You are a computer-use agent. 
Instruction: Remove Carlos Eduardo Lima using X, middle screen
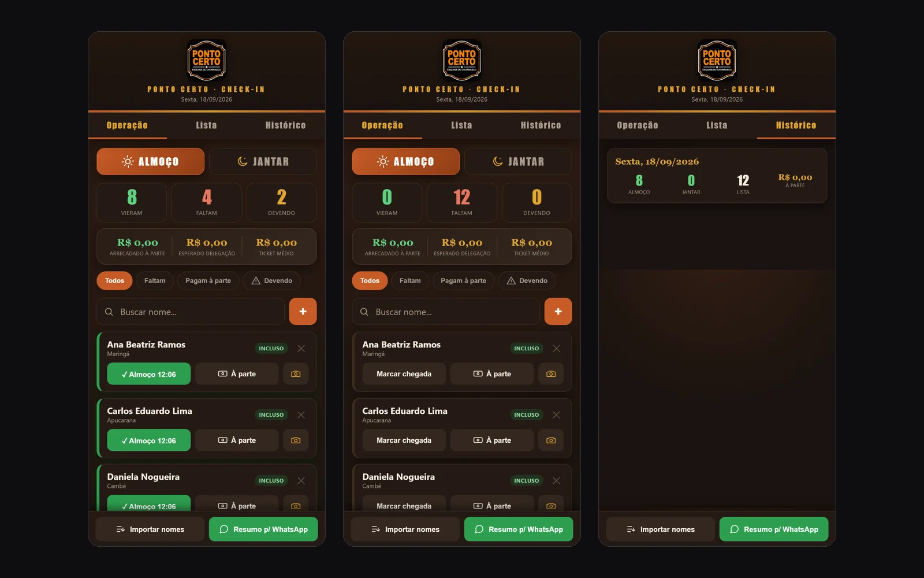(556, 415)
